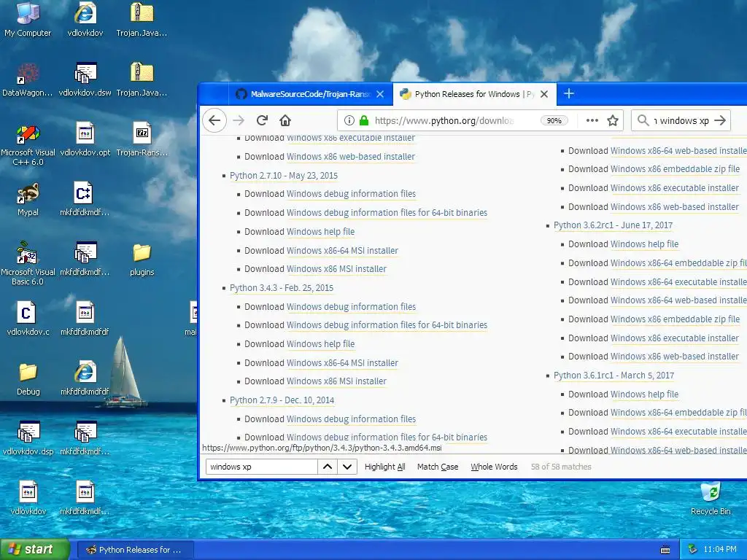Viewport: 747px width, 560px height.
Task: Select vdlovkdov.dsp project file icon
Action: tap(28, 438)
